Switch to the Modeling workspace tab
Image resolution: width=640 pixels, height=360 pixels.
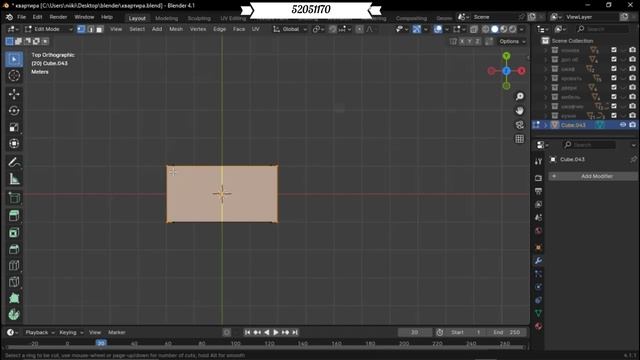[167, 18]
